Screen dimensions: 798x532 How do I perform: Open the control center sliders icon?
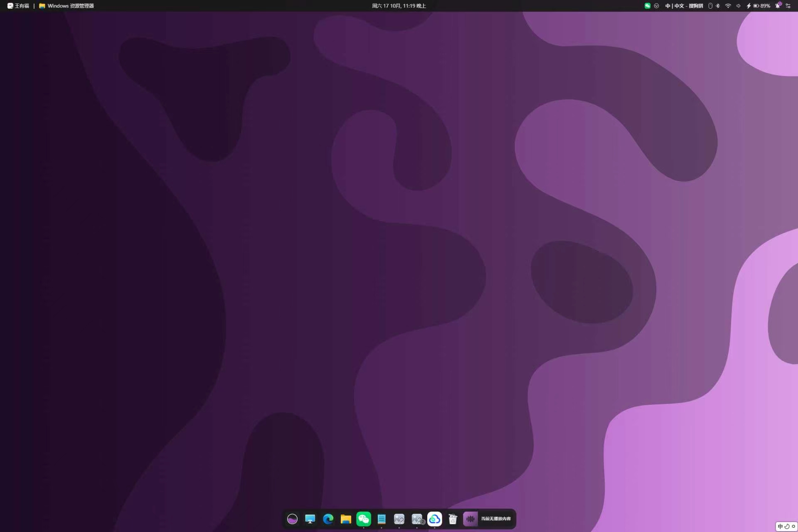pos(788,6)
